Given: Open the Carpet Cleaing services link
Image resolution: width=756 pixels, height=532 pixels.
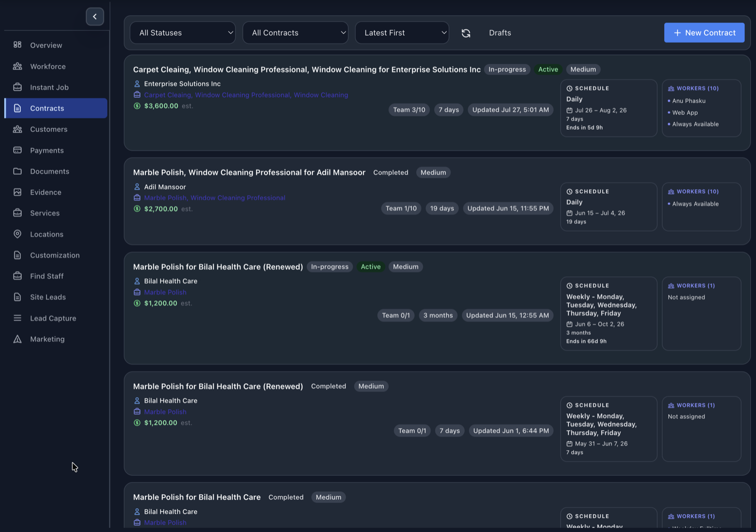Looking at the screenshot, I should [x=246, y=95].
